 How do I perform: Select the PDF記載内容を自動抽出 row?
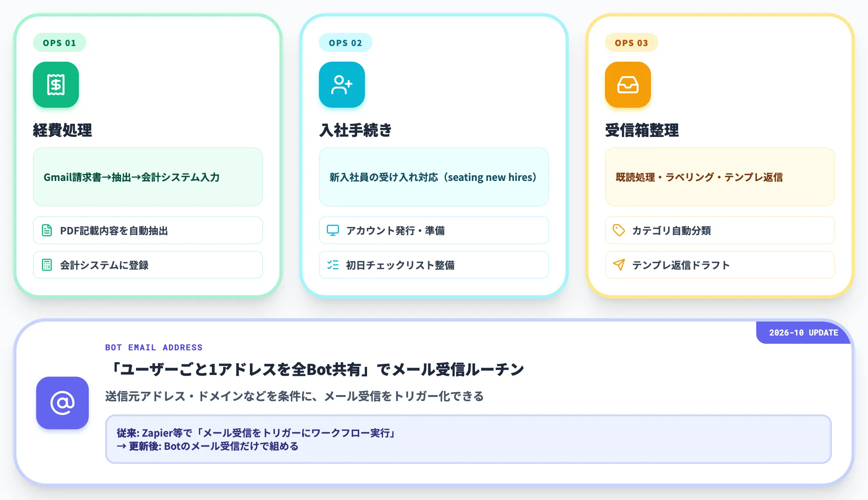pos(148,230)
